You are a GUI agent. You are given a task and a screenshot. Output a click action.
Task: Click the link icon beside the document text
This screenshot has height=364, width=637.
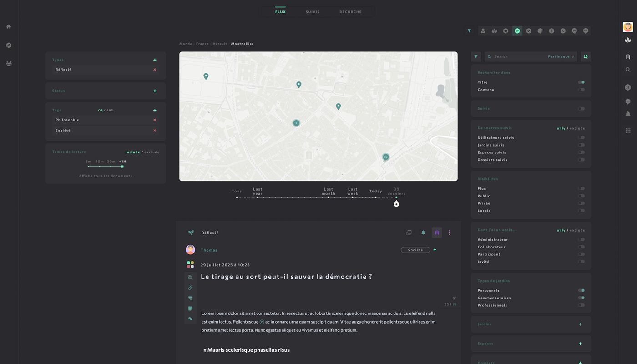pos(190,288)
